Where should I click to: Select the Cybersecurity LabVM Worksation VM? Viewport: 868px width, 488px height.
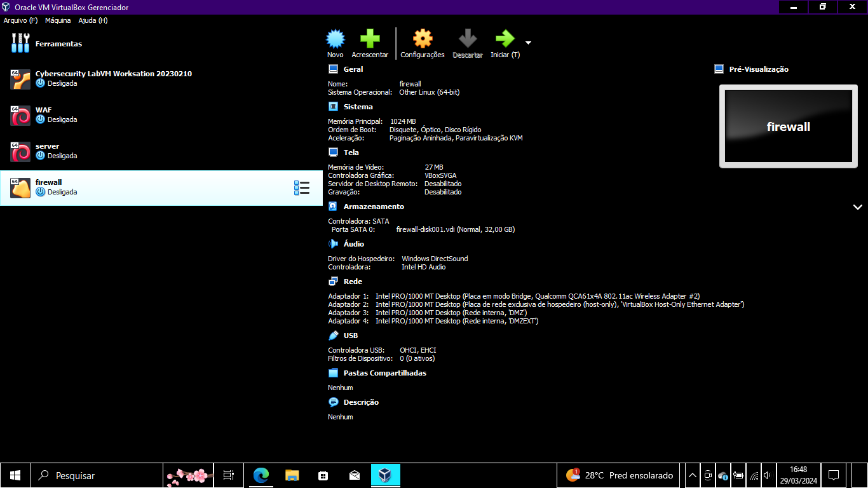161,79
